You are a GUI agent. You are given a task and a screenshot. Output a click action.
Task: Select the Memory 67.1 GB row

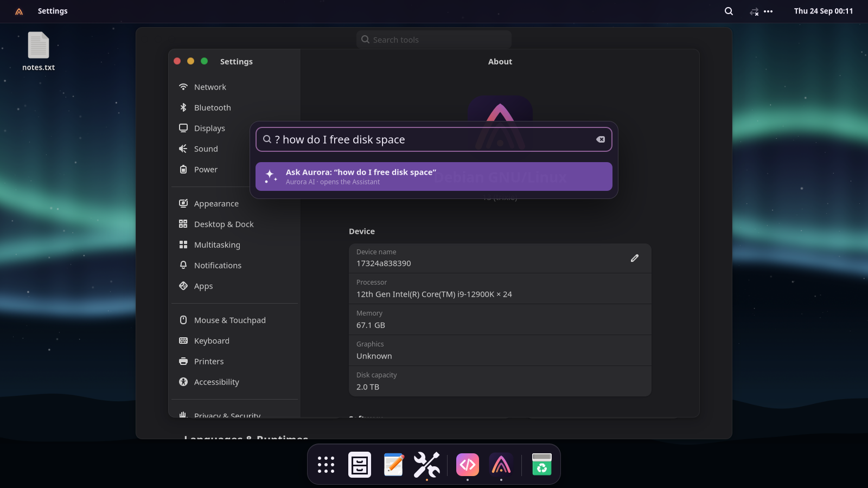tap(500, 319)
